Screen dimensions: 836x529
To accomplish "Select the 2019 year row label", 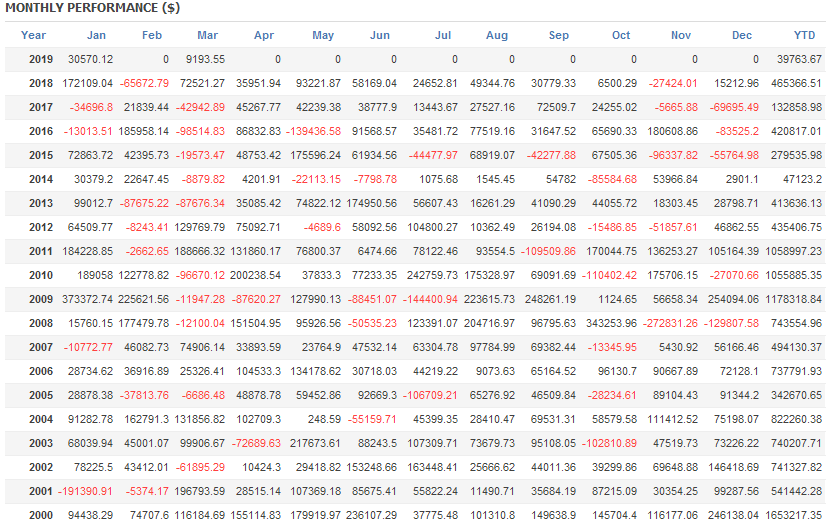I will pos(41,59).
